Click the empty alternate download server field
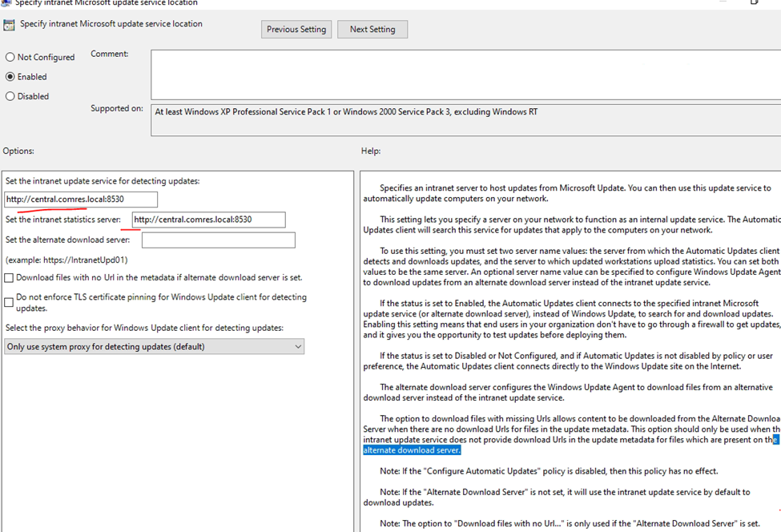 point(218,240)
